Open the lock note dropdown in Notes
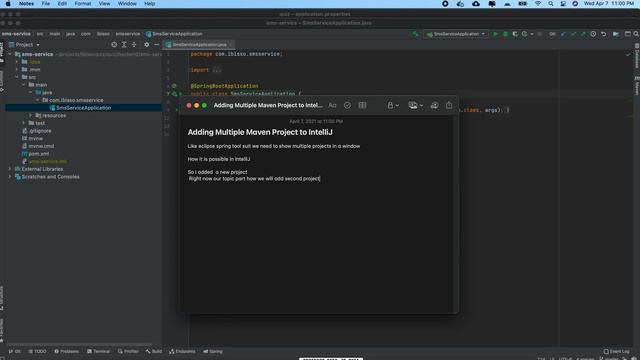Screen dimensions: 640x360 point(393,105)
